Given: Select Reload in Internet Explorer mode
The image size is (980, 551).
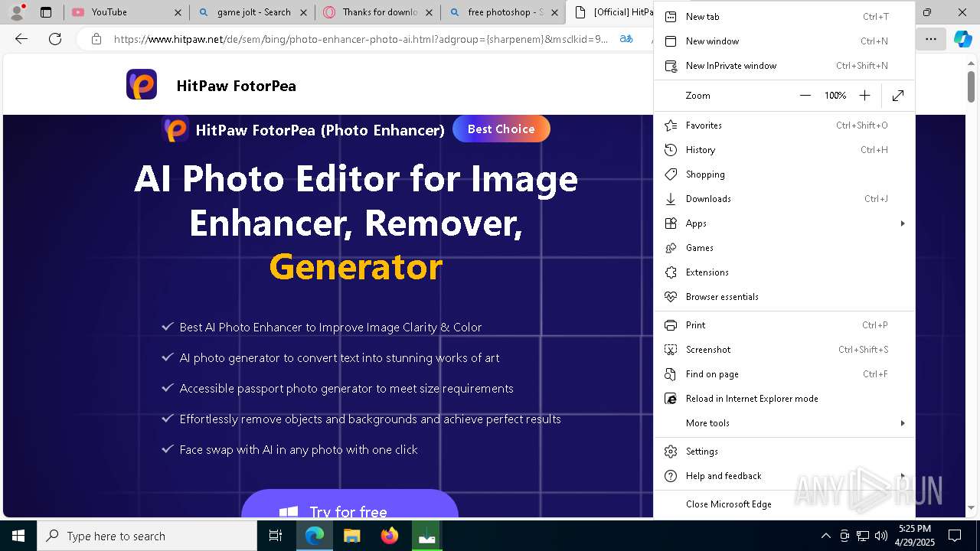Looking at the screenshot, I should tap(784, 399).
